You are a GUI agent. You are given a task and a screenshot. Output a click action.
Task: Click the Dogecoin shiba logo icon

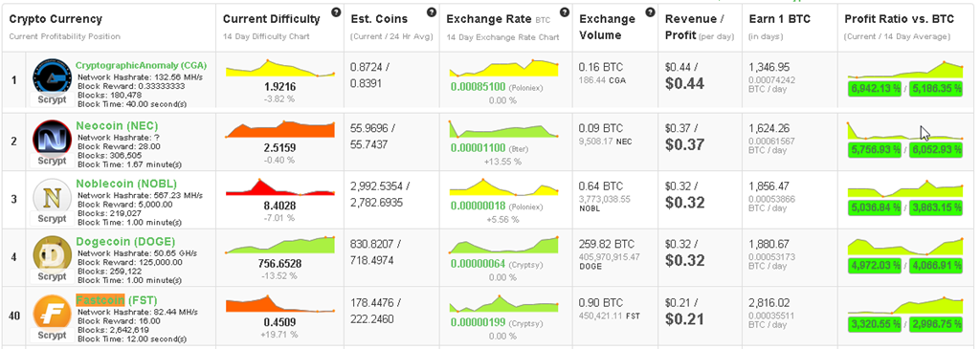(x=52, y=253)
